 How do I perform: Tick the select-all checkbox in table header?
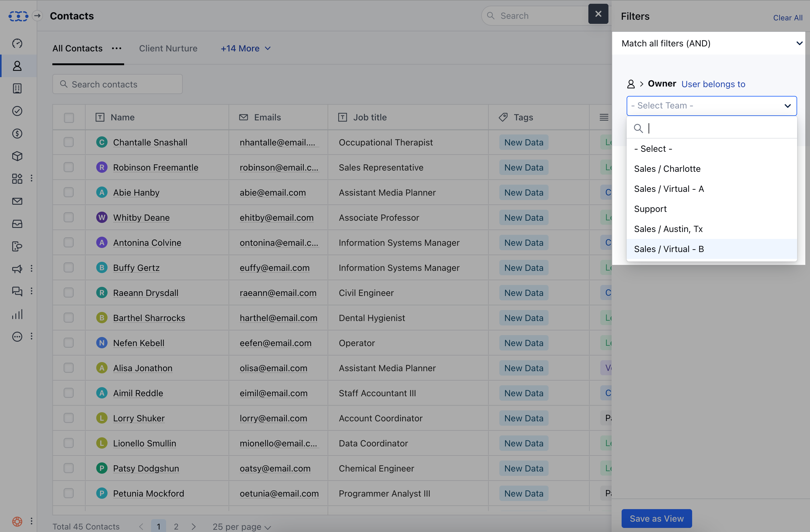click(69, 118)
